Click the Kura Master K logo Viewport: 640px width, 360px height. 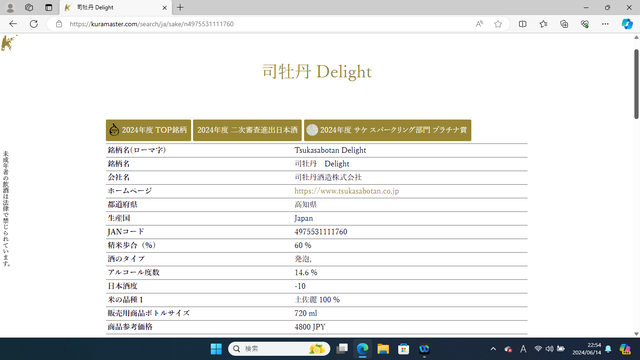click(9, 43)
